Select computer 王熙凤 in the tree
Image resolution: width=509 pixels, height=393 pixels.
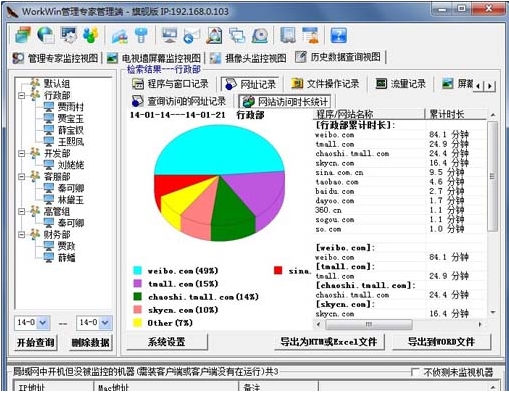pos(70,142)
